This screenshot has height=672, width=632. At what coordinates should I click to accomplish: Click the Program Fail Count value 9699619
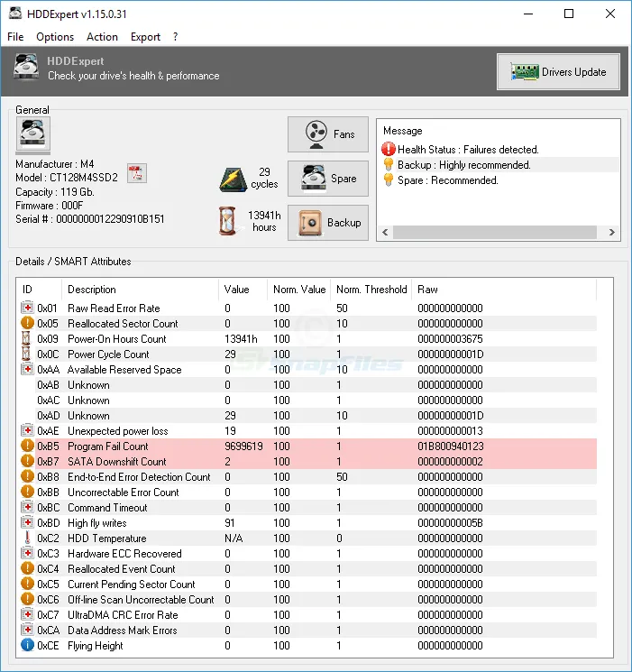coord(243,446)
